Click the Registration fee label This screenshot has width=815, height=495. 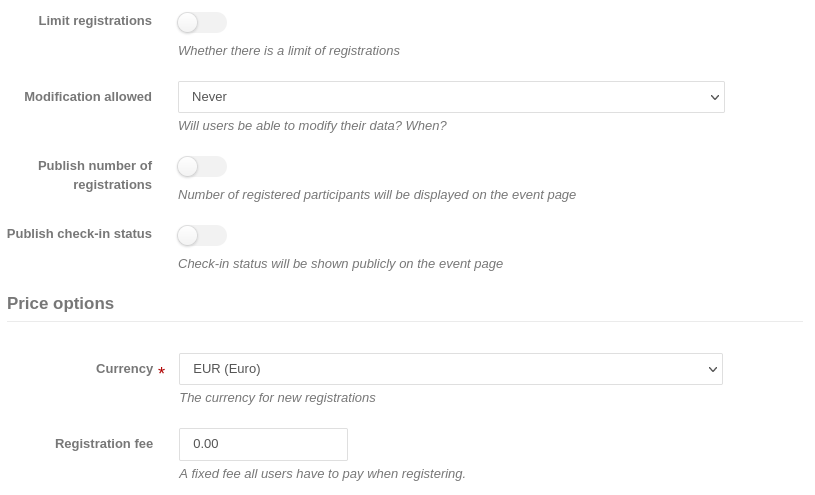click(104, 444)
